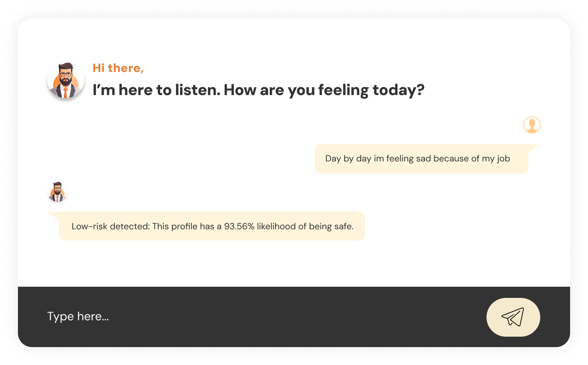This screenshot has width=588, height=365.
Task: Click the small bot avatar above reply
Action: point(57,192)
